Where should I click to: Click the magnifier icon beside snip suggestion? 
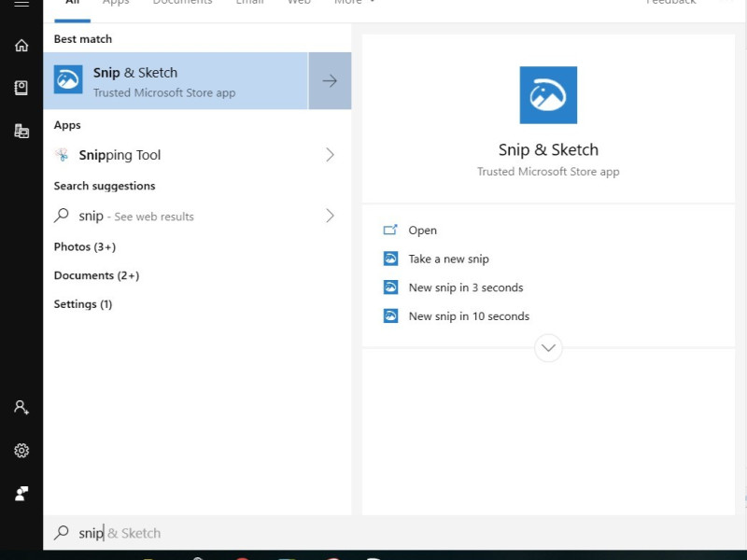tap(62, 216)
